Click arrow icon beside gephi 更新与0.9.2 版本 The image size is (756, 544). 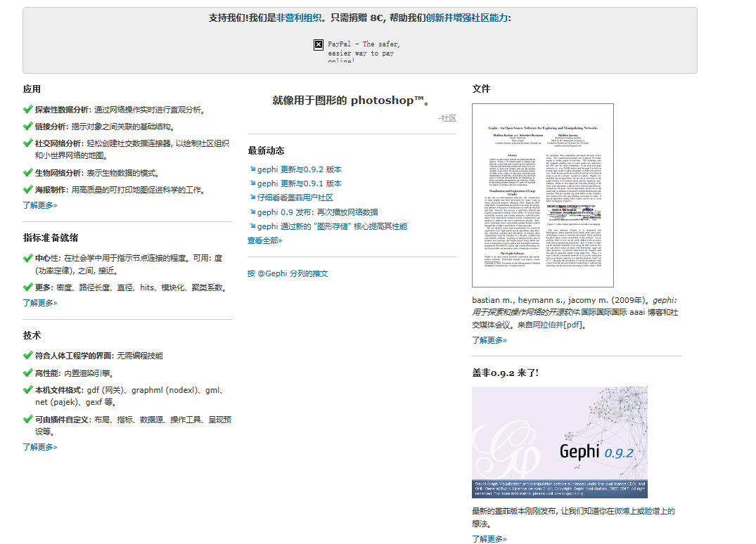[x=252, y=169]
